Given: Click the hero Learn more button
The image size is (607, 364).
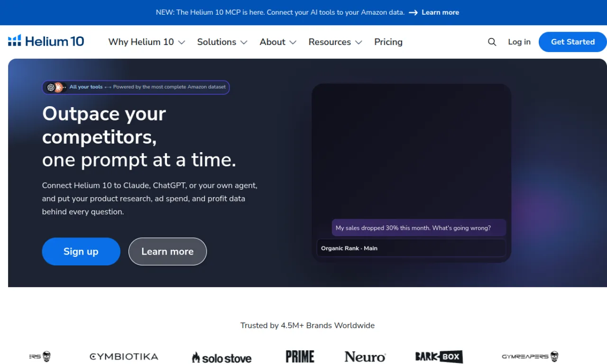Looking at the screenshot, I should point(167,251).
